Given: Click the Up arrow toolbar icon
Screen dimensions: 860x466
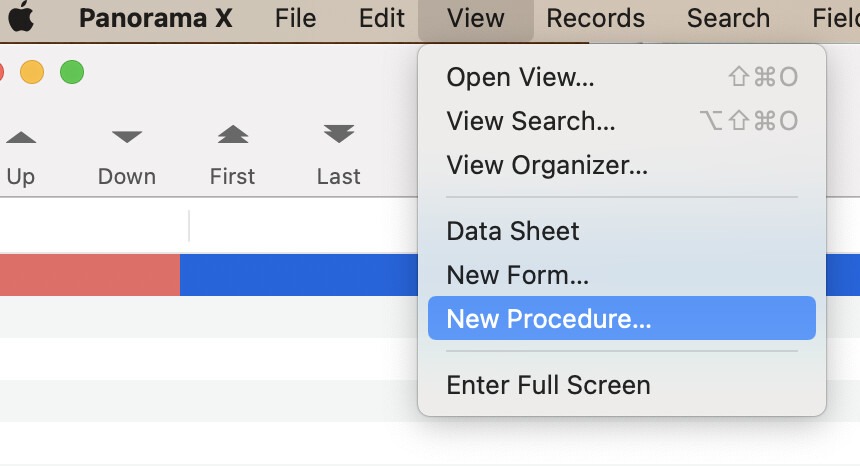Looking at the screenshot, I should pos(21,137).
